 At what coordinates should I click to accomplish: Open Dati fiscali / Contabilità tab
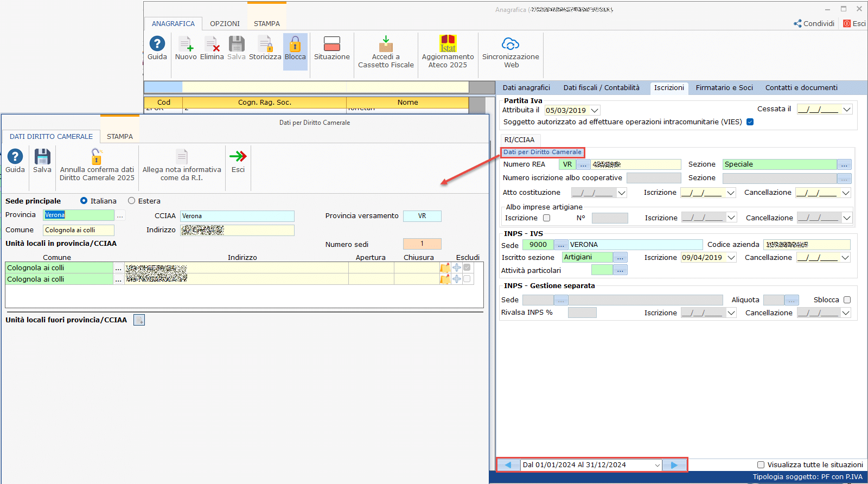tap(601, 88)
